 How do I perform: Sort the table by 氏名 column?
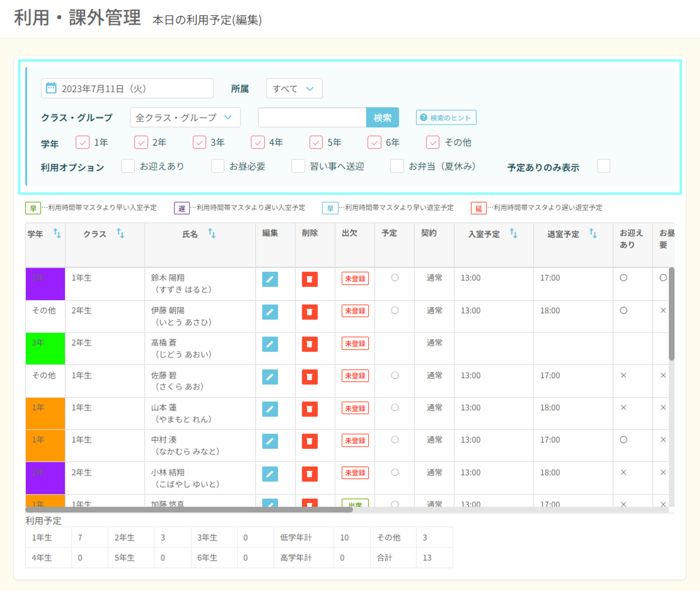212,234
